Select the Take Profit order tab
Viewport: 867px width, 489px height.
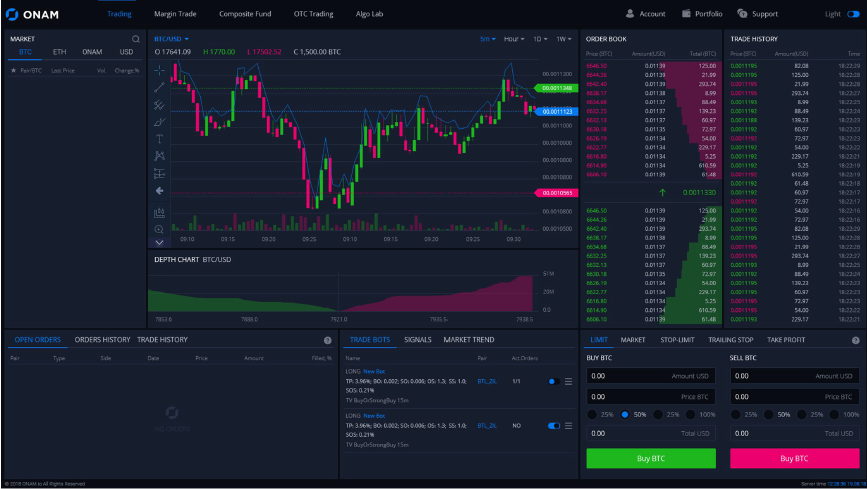click(786, 340)
